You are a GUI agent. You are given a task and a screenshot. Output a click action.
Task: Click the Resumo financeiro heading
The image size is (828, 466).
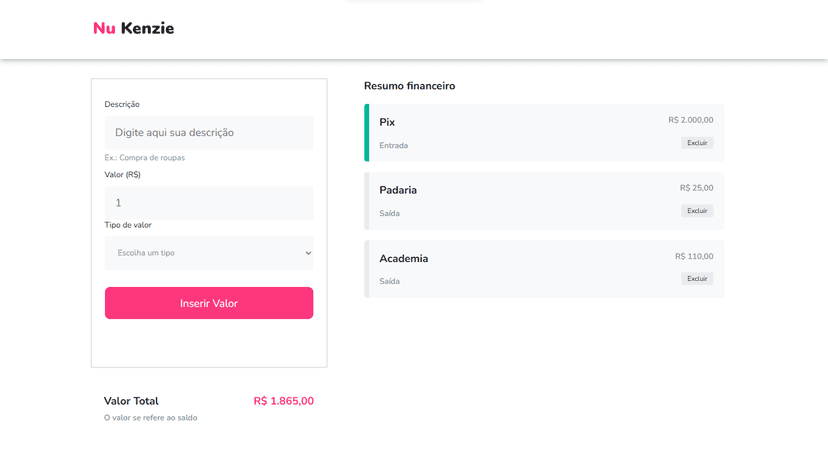[409, 86]
